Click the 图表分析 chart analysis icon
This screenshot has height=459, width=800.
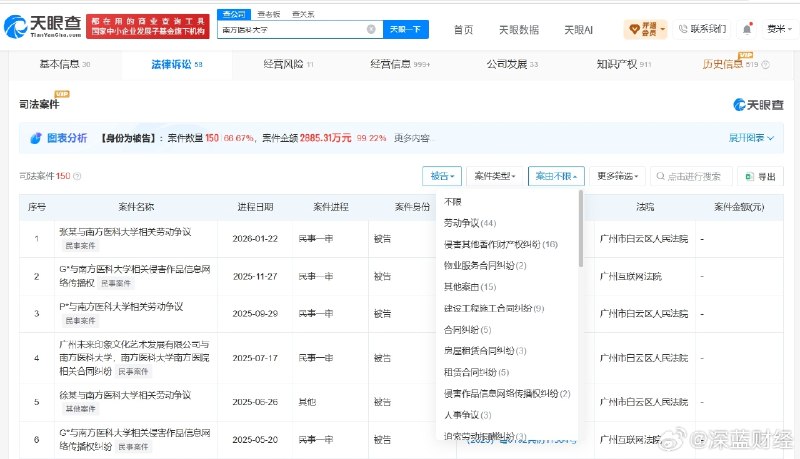pos(36,138)
